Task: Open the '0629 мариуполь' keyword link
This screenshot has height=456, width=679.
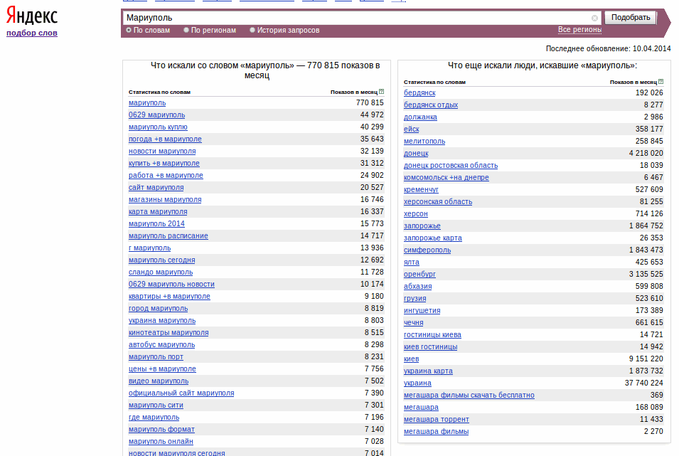Action: point(157,115)
